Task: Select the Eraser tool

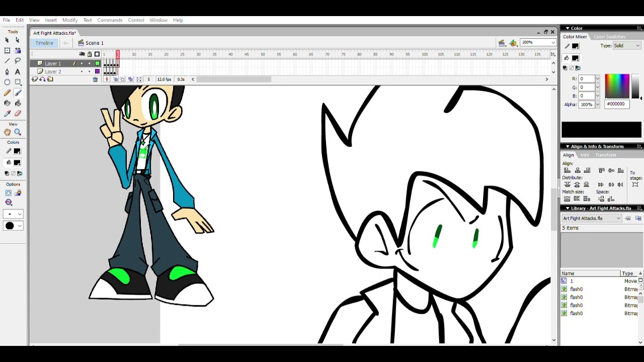Action: [x=18, y=114]
